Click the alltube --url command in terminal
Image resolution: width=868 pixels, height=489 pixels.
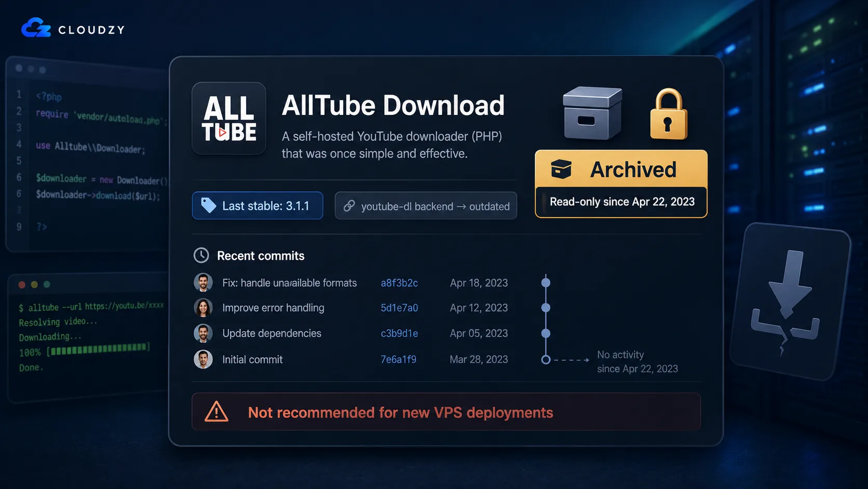click(91, 307)
